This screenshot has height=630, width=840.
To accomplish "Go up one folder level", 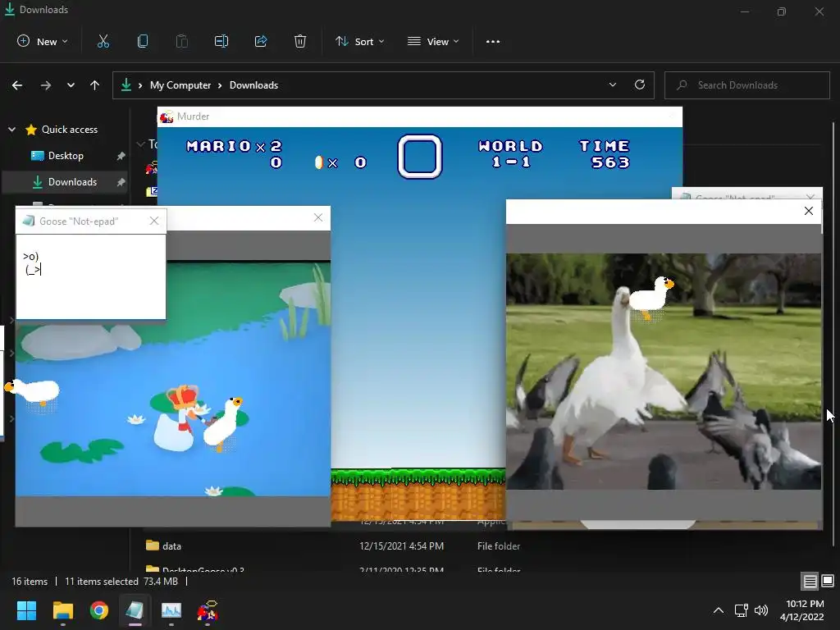I will 95,85.
